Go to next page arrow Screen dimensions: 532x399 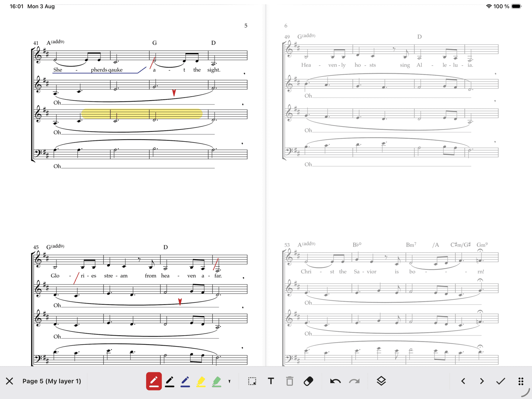tap(482, 381)
